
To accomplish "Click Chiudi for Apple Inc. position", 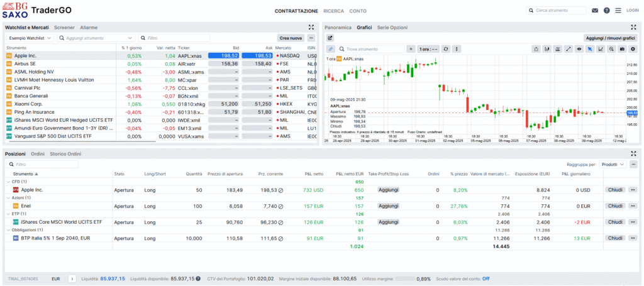I will coord(615,190).
